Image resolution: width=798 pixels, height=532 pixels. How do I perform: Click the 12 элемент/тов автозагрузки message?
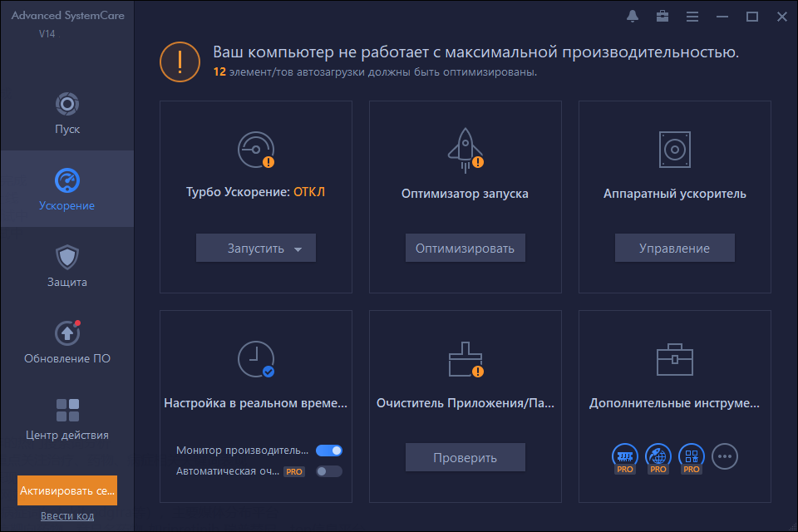click(x=375, y=71)
